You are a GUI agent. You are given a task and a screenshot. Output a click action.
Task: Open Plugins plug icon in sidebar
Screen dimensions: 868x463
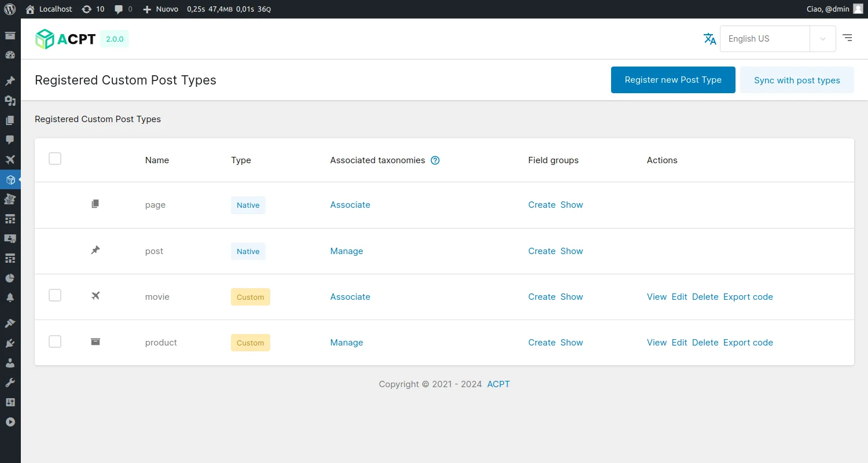tap(10, 343)
